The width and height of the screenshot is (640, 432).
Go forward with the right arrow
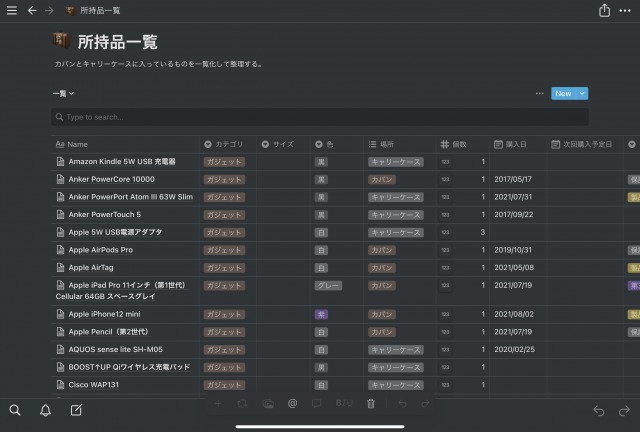[49, 10]
